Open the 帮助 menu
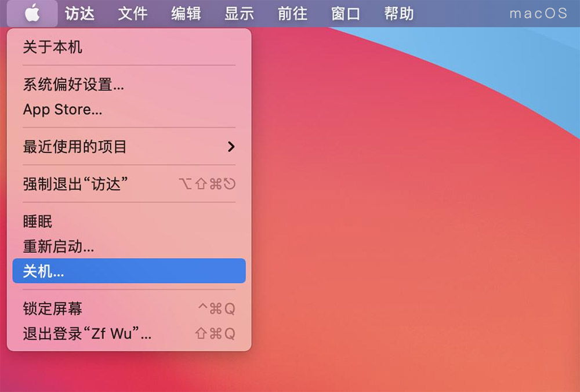The width and height of the screenshot is (580, 392). [399, 14]
